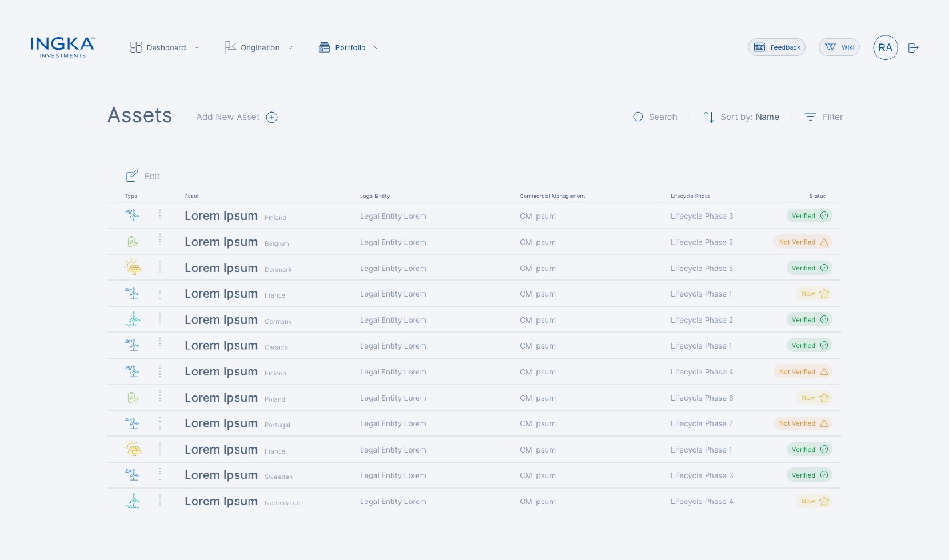
Task: Click Lifecycle Phase 6 cell
Action: (702, 398)
